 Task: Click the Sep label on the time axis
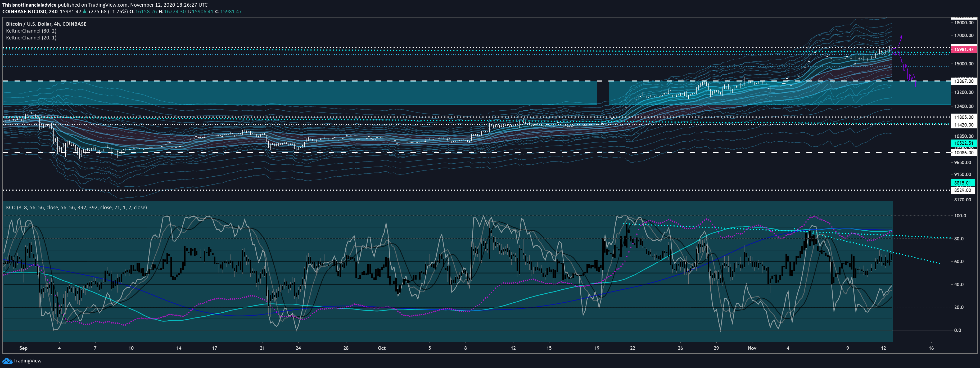click(23, 348)
